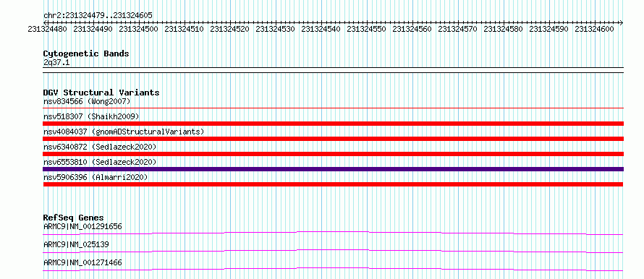Select ruler position 231324600

point(594,29)
